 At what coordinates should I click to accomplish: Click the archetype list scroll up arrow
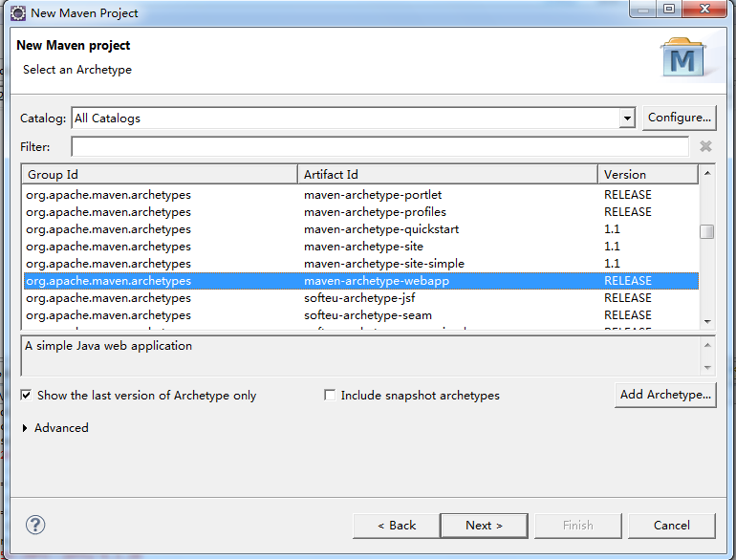707,173
